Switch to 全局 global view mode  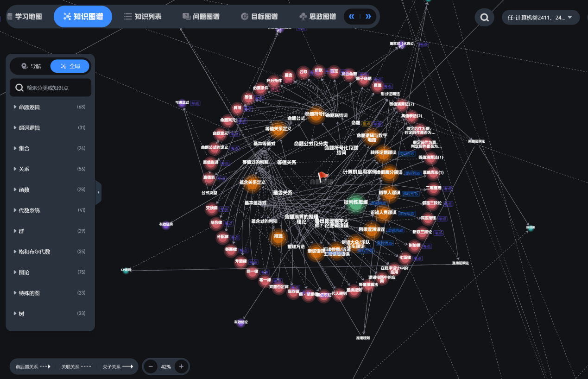click(70, 66)
